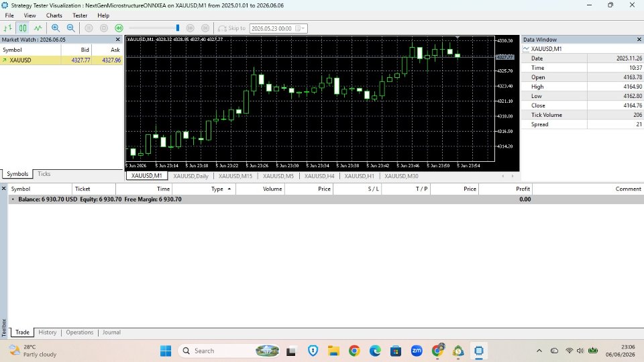The height and width of the screenshot is (362, 644).
Task: Select candlestick chart mode icon
Action: coord(23,28)
